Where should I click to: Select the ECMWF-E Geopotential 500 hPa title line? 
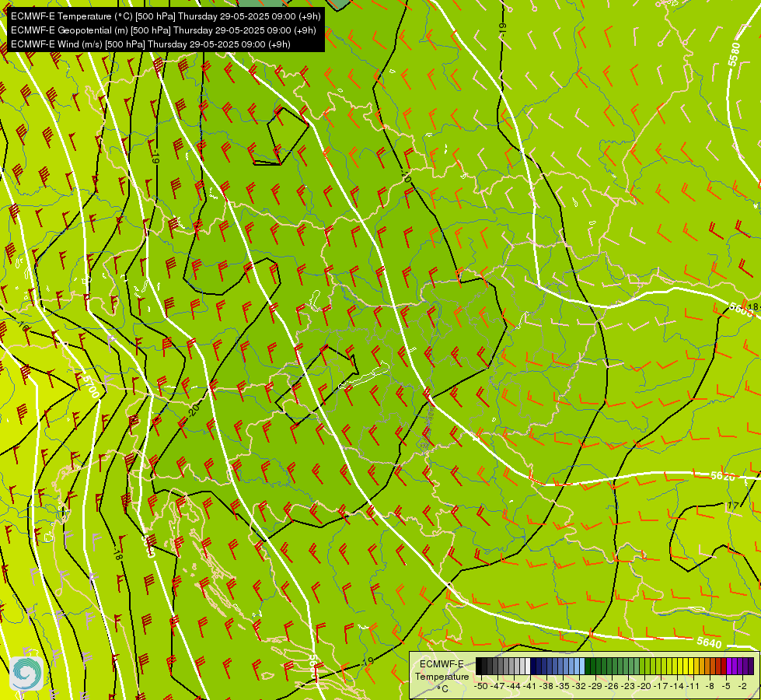click(x=163, y=30)
